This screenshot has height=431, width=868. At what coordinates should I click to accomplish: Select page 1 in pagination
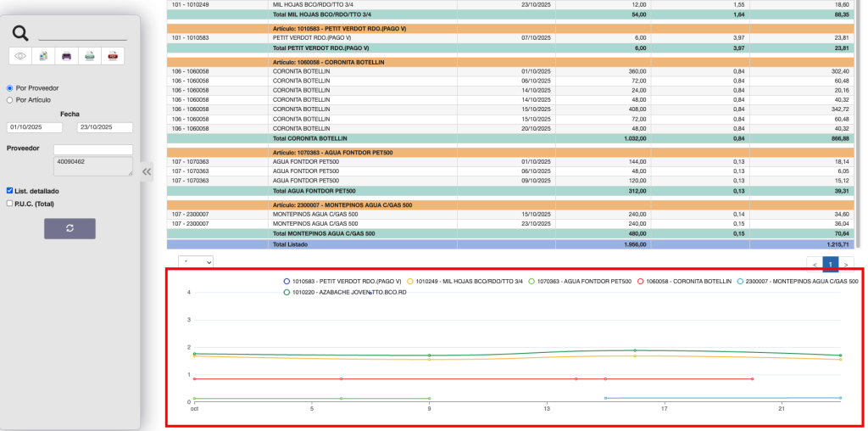tap(830, 264)
